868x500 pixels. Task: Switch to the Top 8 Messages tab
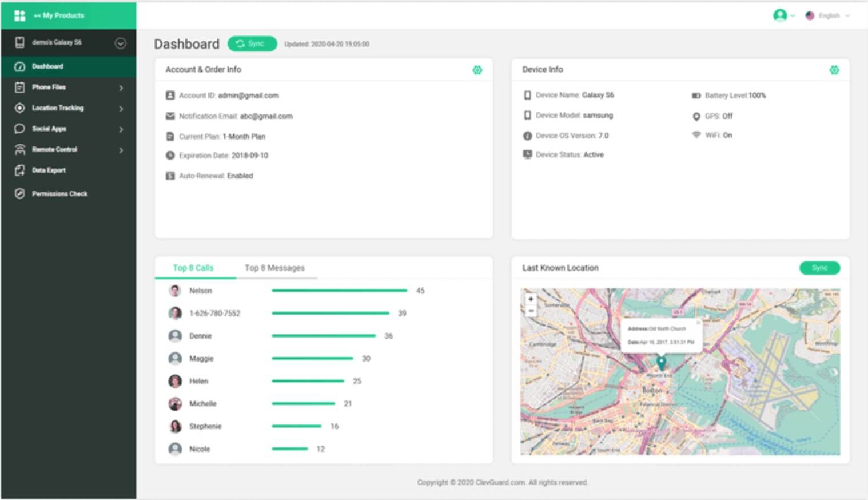coord(274,268)
